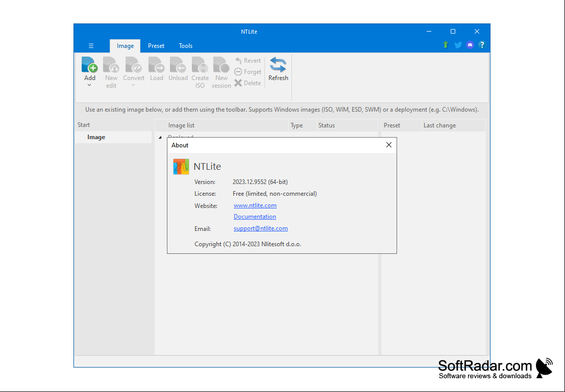Click the Add image toolbar icon
Image resolution: width=565 pixels, height=392 pixels.
pos(90,65)
